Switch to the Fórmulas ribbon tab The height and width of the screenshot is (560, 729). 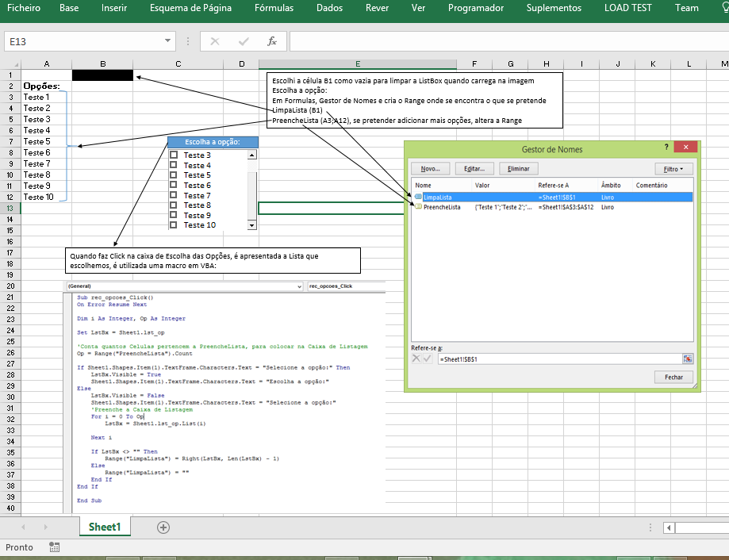pyautogui.click(x=274, y=8)
